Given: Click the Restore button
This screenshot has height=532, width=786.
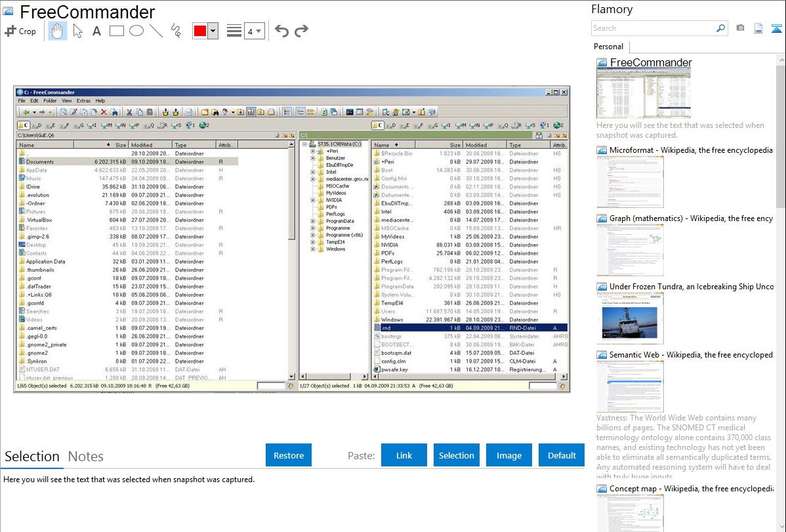Looking at the screenshot, I should pyautogui.click(x=289, y=455).
